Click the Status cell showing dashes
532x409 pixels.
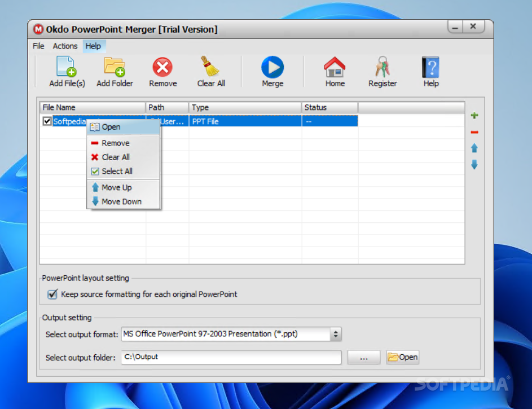coord(330,121)
